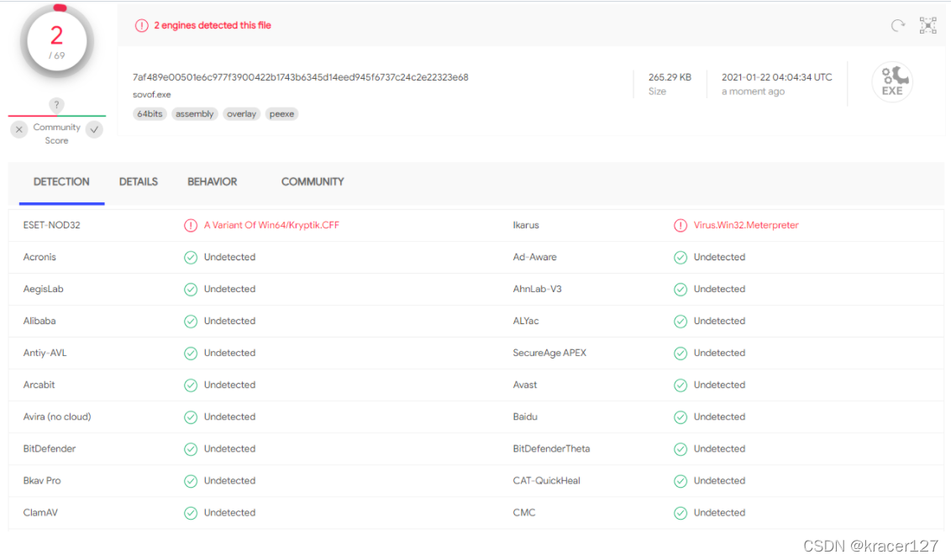This screenshot has width=951, height=560.
Task: Open the BEHAVIOR tab
Action: (x=212, y=181)
